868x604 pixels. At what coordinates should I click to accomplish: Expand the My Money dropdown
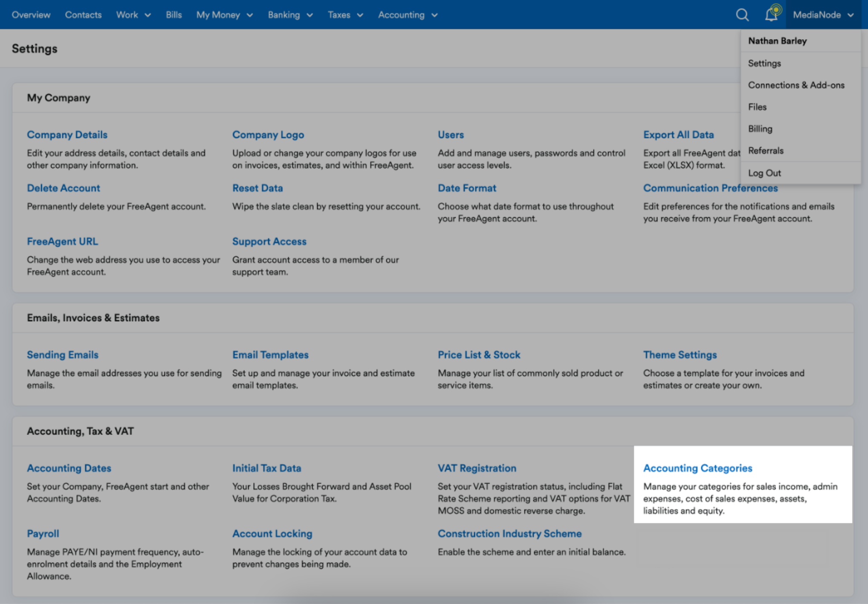coord(224,15)
